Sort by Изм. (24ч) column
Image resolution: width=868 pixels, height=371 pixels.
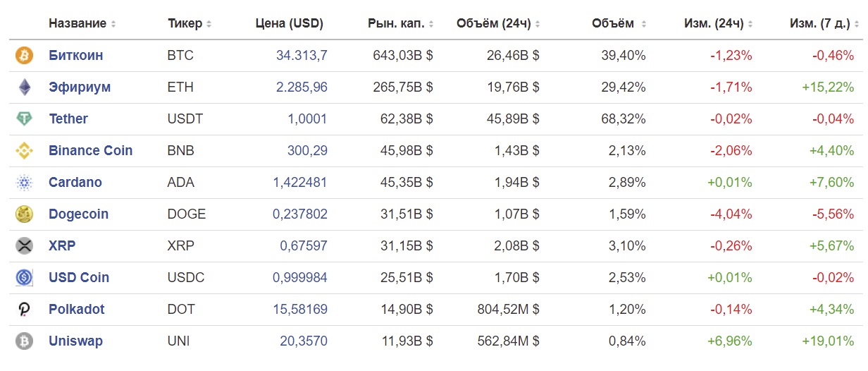click(718, 23)
